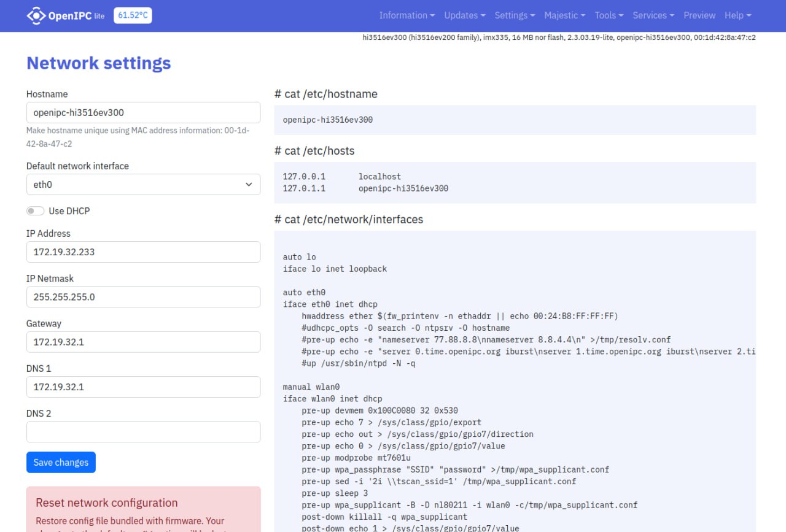The width and height of the screenshot is (786, 532).
Task: Focus the IP Address field
Action: click(x=143, y=252)
